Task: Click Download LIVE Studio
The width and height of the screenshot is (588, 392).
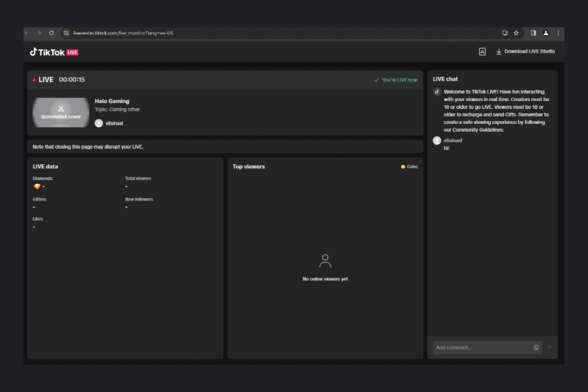Action: tap(526, 51)
